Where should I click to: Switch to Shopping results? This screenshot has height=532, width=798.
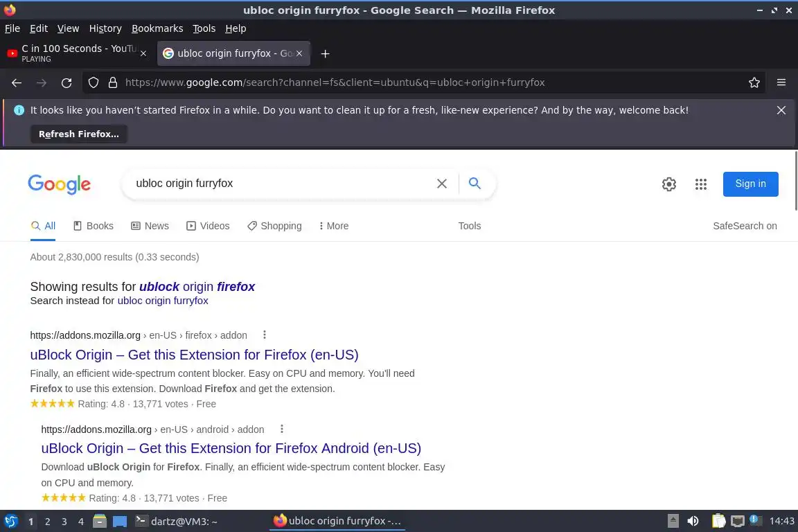tap(274, 226)
